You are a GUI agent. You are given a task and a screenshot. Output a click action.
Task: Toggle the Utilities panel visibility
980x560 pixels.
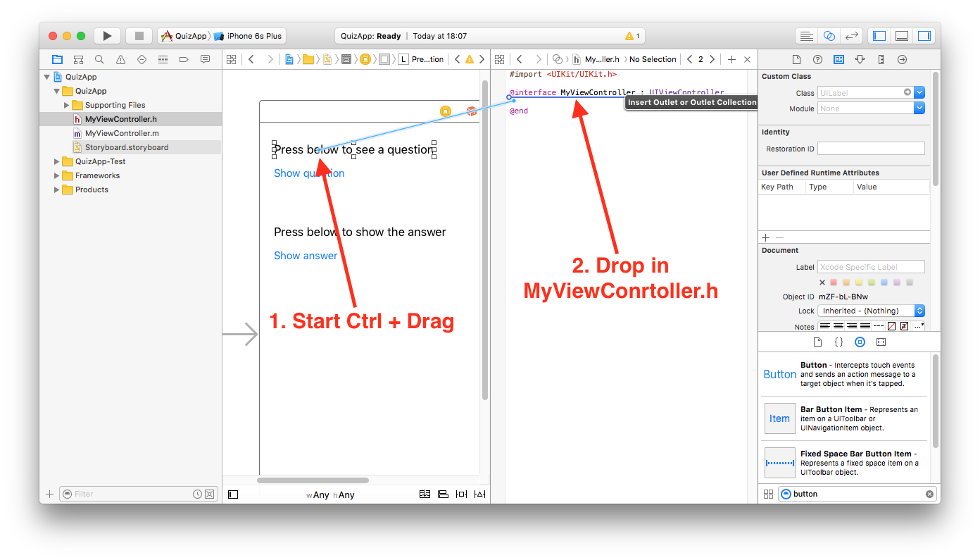coord(924,36)
